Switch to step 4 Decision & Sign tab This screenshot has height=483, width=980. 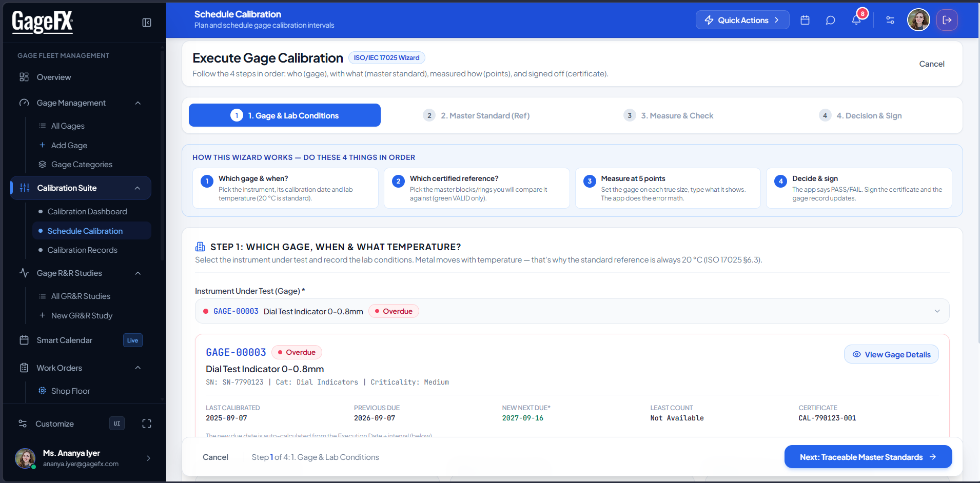860,115
